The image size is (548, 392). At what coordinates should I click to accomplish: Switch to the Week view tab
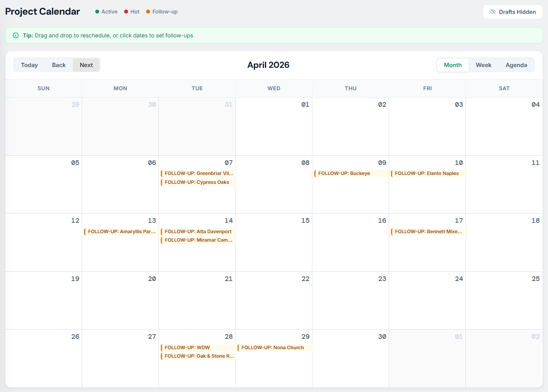pyautogui.click(x=483, y=65)
